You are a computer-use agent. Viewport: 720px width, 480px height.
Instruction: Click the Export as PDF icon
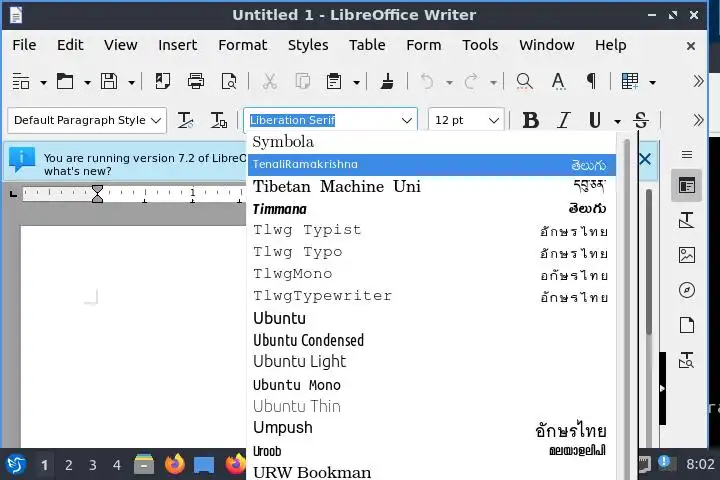pyautogui.click(x=163, y=82)
